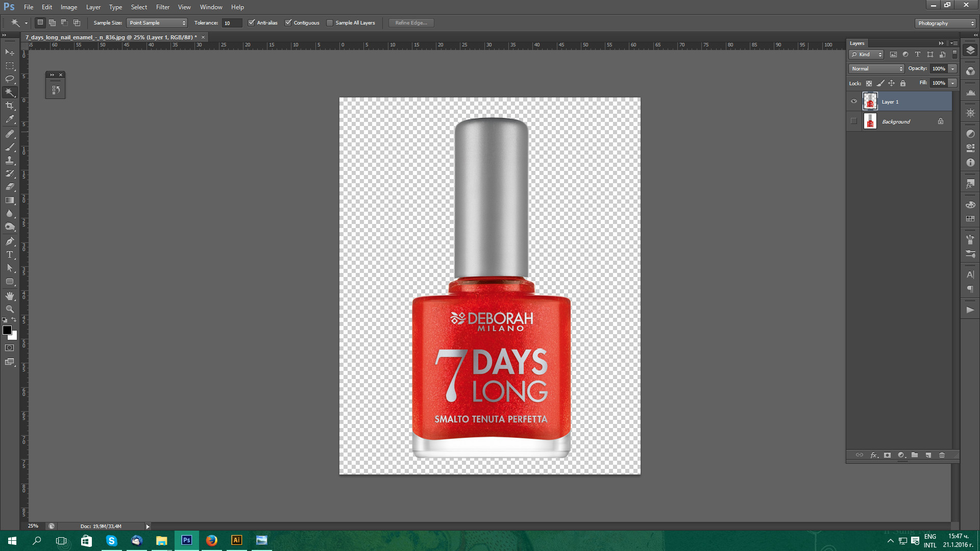
Task: Select the Brush tool
Action: 10,147
